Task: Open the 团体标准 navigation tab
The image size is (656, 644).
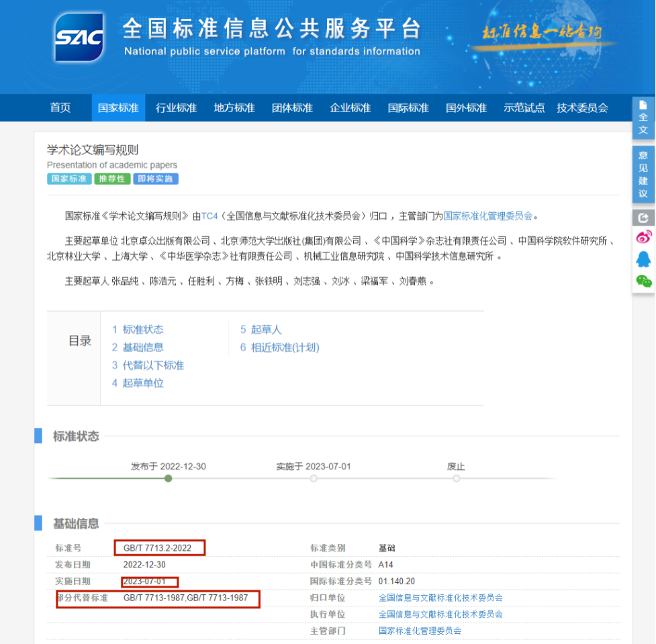Action: point(292,108)
